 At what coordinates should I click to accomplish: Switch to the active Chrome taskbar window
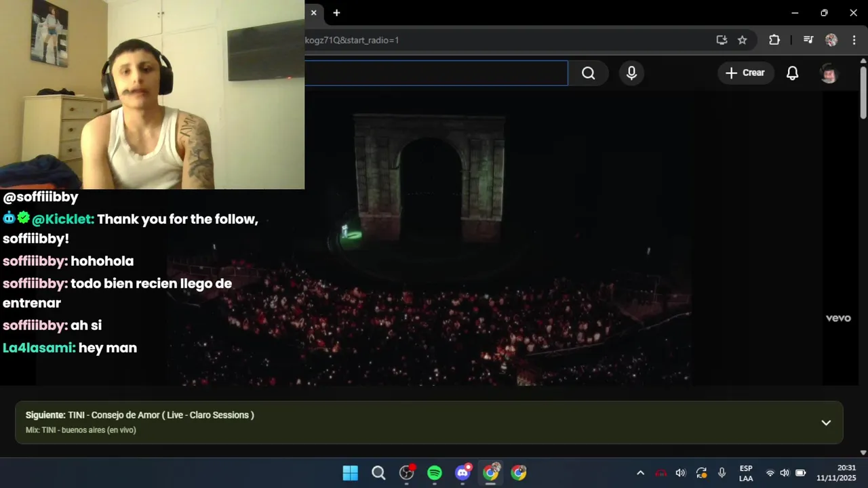click(491, 473)
